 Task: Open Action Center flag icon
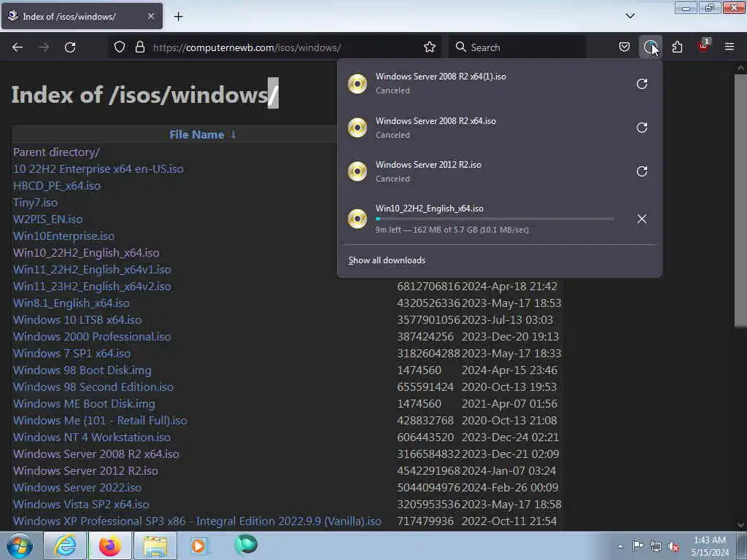[x=638, y=546]
